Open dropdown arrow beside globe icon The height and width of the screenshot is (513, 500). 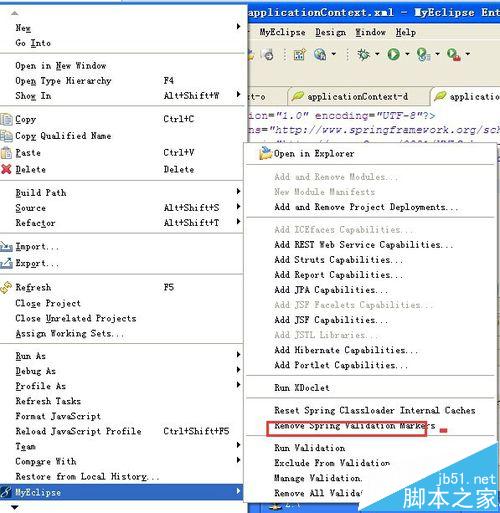pyautogui.click(x=334, y=54)
